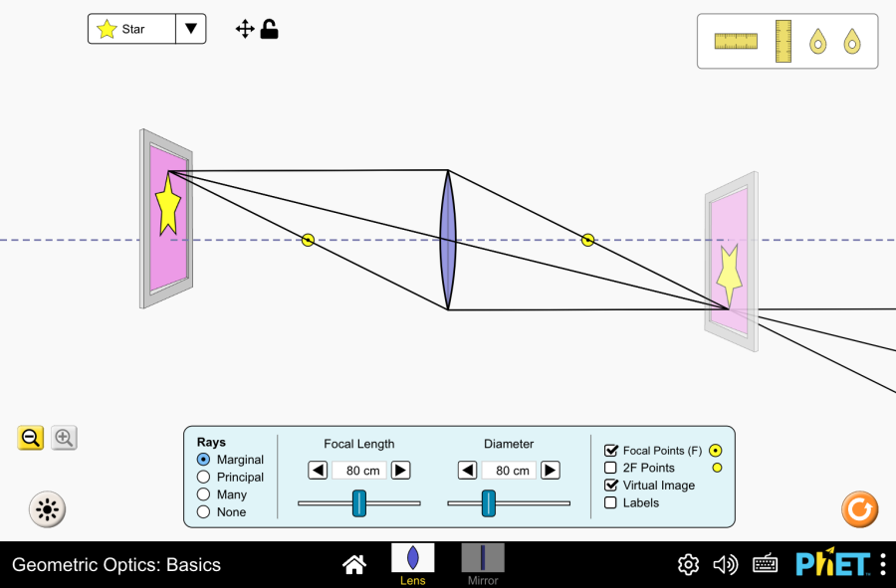Click the zoom out magnifier button
Screen dimensions: 896x588
click(x=30, y=438)
